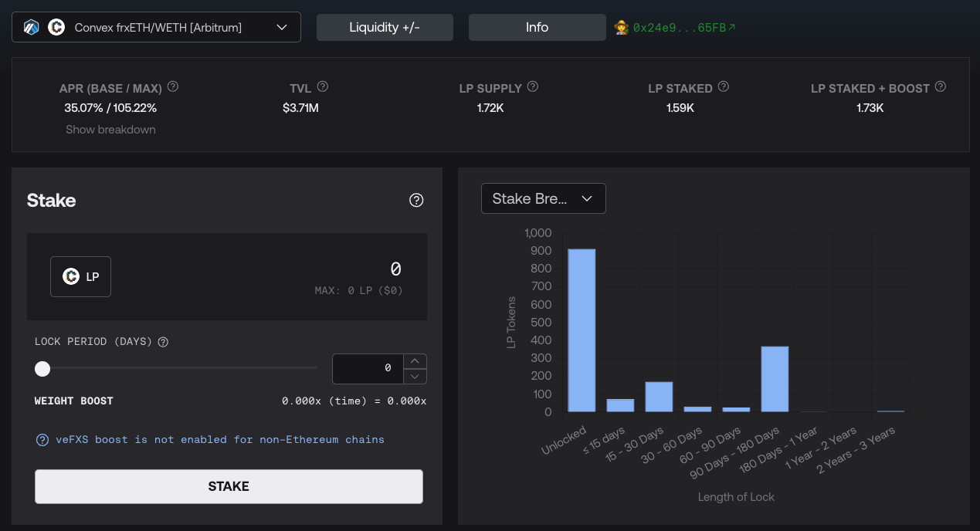Click the lock period slider handle
Screen dimensions: 980x531
42,369
